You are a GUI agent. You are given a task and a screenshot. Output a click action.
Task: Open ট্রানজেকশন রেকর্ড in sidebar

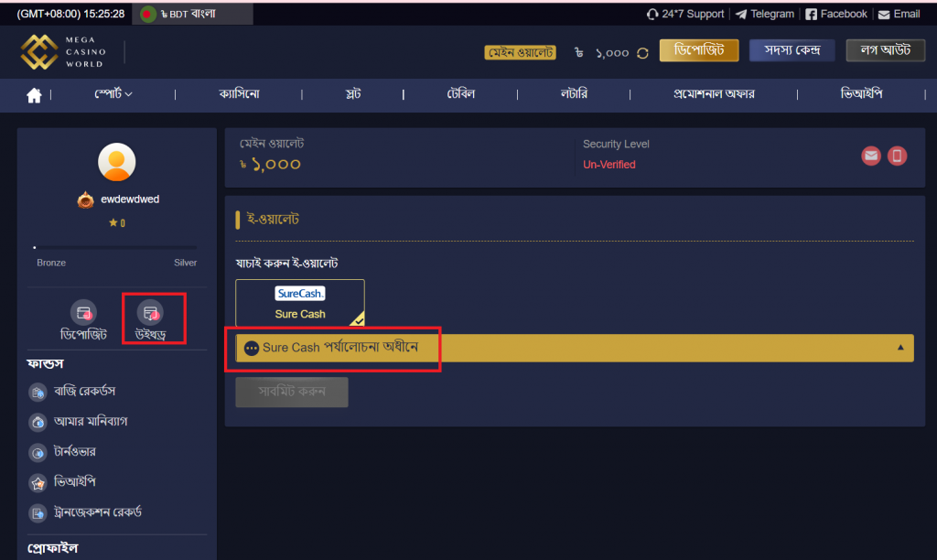click(x=85, y=512)
